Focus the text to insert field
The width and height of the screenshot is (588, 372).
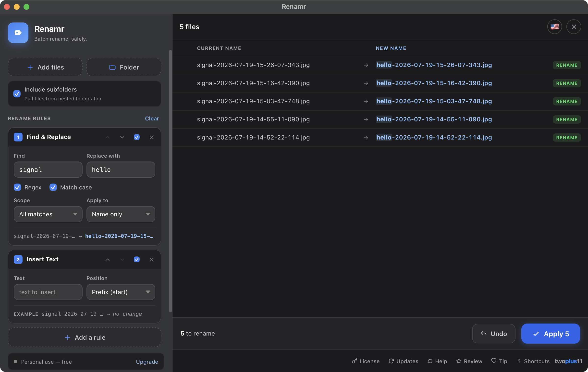[48, 292]
